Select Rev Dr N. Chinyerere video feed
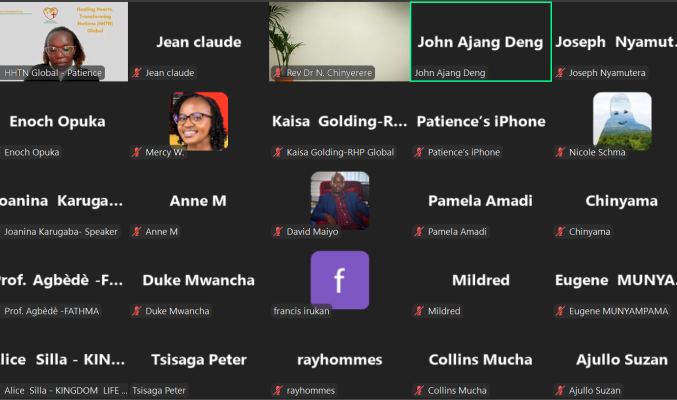The image size is (677, 400). click(339, 41)
